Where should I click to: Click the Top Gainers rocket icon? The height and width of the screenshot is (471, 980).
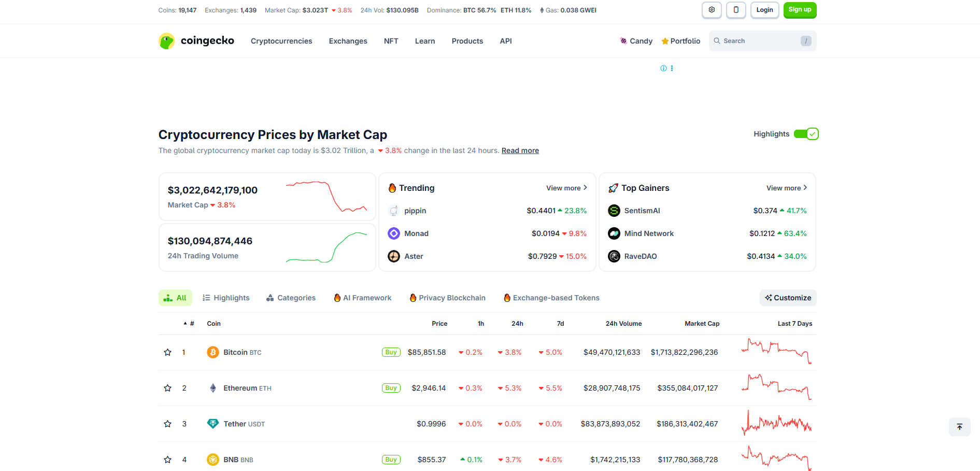613,188
